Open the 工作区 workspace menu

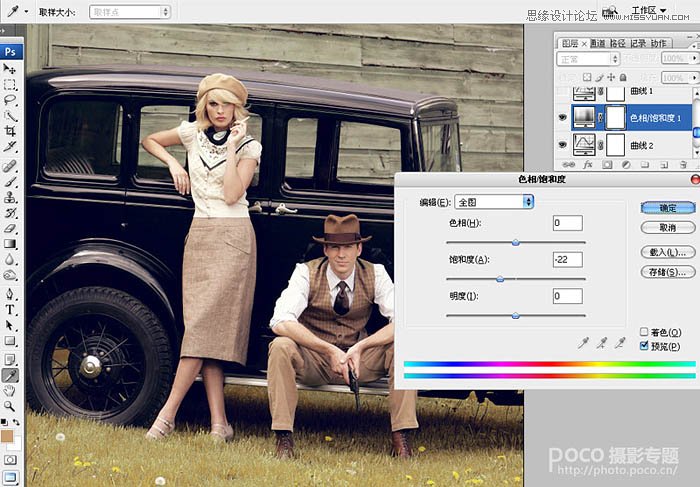[x=649, y=10]
